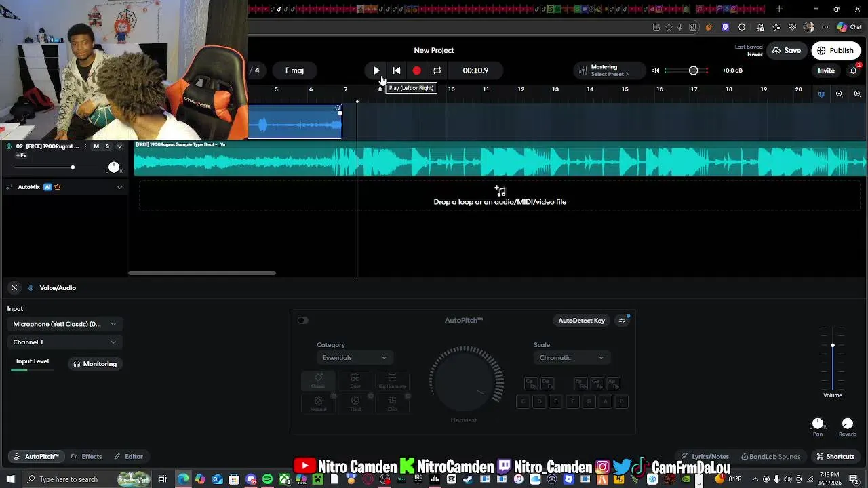
Task: Toggle note G in scale keys
Action: point(589,402)
